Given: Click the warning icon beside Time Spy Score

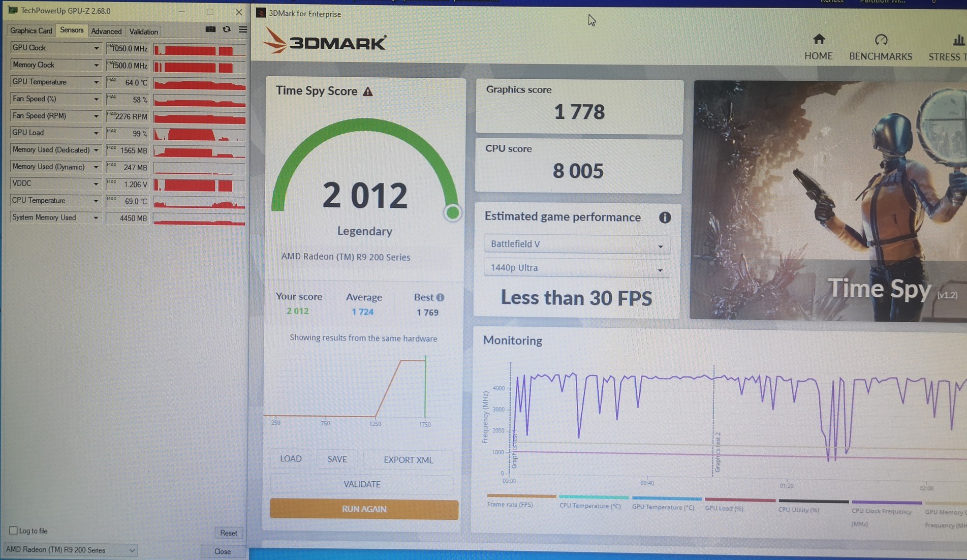Looking at the screenshot, I should pos(368,91).
